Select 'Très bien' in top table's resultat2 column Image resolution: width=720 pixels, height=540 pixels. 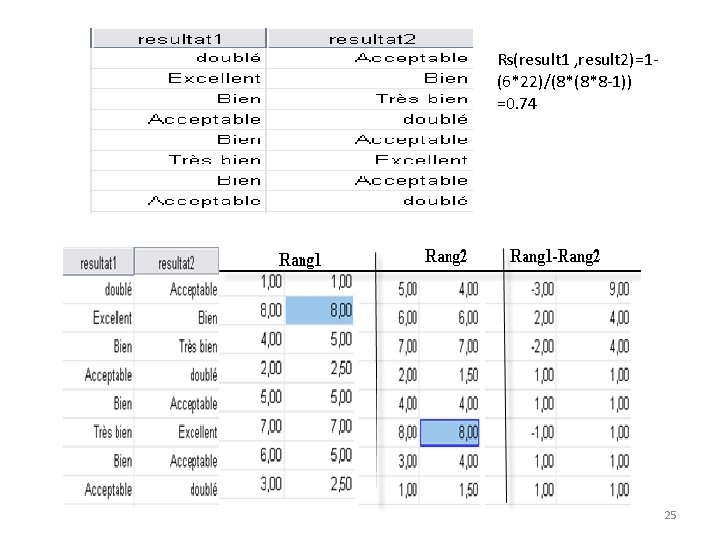coord(422,99)
